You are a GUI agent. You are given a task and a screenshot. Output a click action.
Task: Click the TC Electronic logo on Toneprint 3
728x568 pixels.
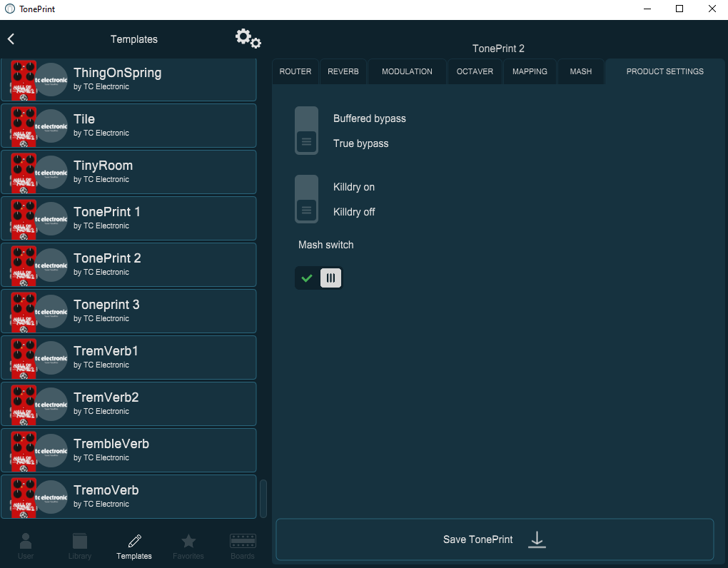(51, 312)
